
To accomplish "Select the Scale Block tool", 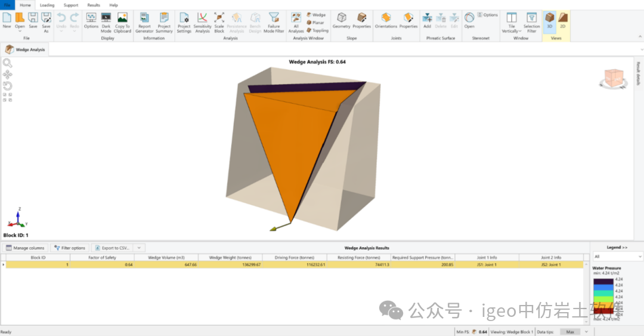I will click(219, 23).
